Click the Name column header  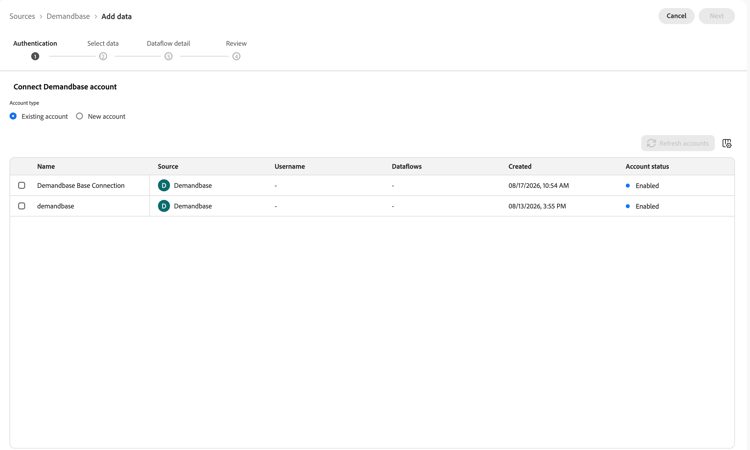[46, 166]
